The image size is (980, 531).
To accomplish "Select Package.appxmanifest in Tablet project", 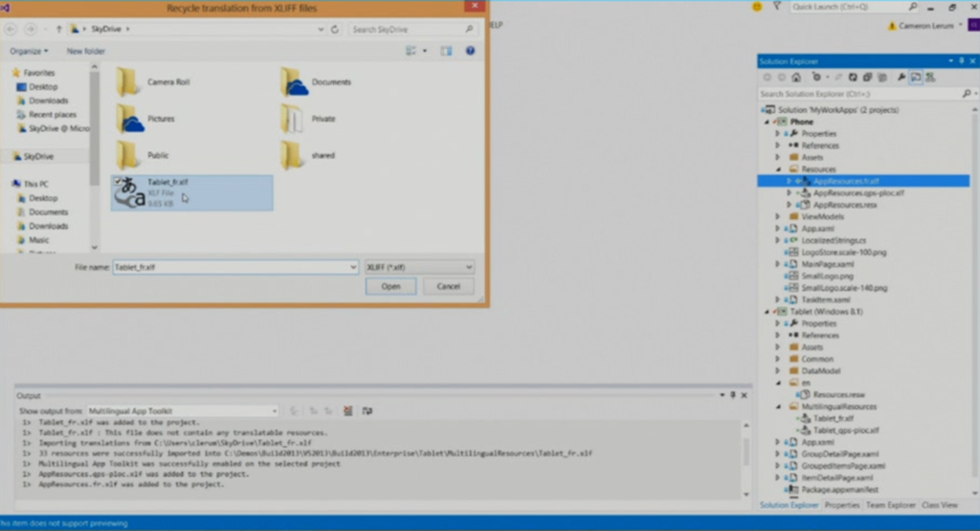I will [839, 490].
